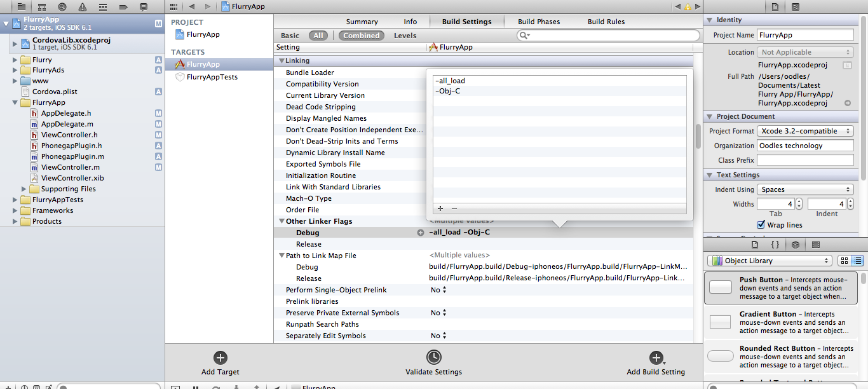The image size is (868, 389).
Task: Open the Code Snippet library
Action: tap(775, 245)
